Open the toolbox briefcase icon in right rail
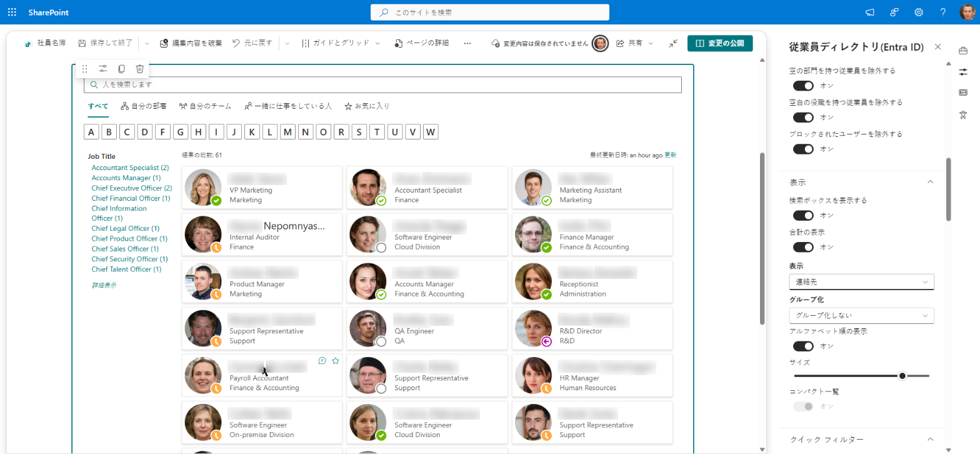Viewport: 980px width, 454px height. coord(963,50)
